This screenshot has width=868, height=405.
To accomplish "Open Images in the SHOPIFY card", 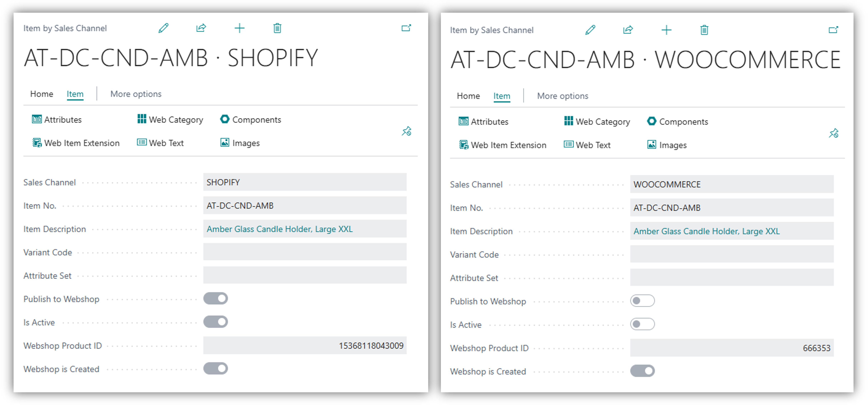I will coord(240,143).
